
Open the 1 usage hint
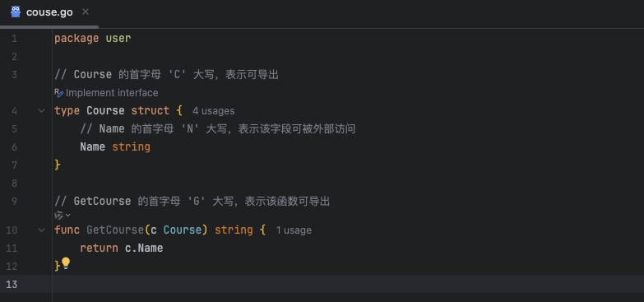(294, 230)
